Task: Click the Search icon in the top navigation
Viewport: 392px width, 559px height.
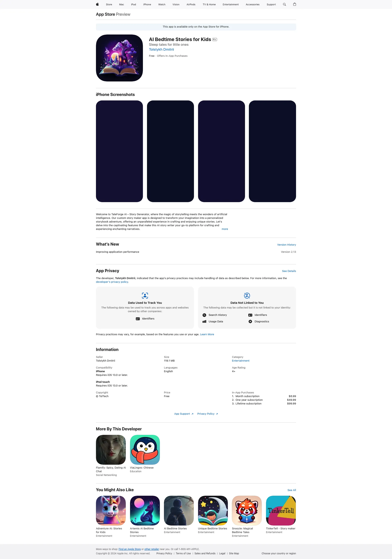Action: 285,4
